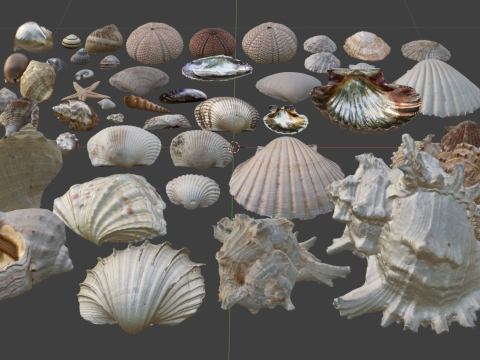The width and height of the screenshot is (480, 360).
Task: Select the white clam with orange speckles
Action: [x=110, y=209]
